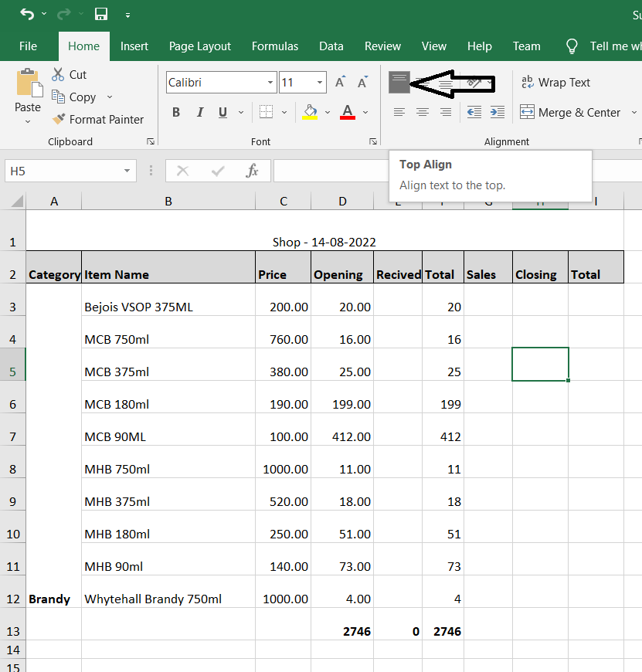Screen dimensions: 642x672
Task: Click the Undo arrow in the title bar
Action: click(x=27, y=15)
